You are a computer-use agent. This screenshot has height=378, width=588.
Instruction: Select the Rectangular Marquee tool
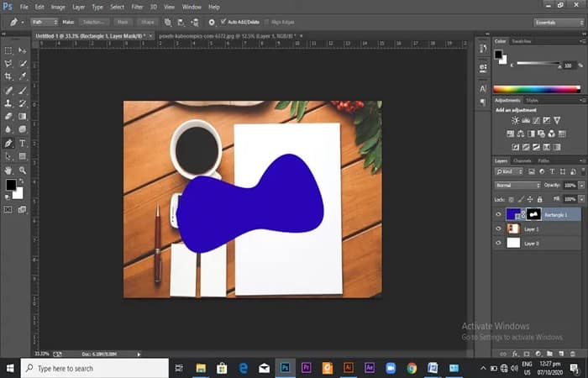(x=8, y=50)
